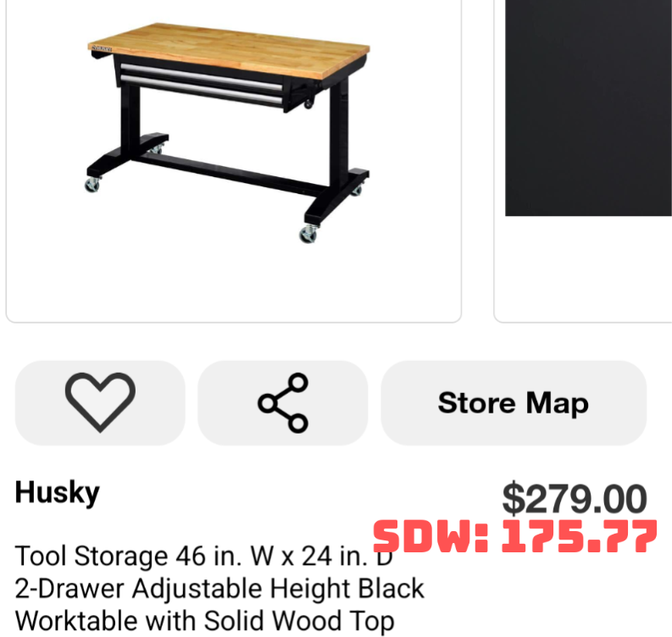
Task: Tap the heart favorite icon
Action: point(100,402)
